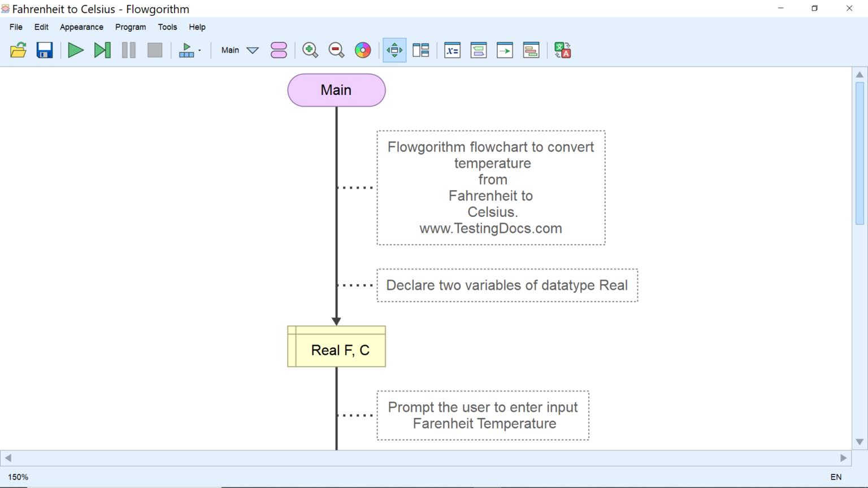The width and height of the screenshot is (868, 488).
Task: Select the Zoom In magnifier tool
Action: coord(310,50)
